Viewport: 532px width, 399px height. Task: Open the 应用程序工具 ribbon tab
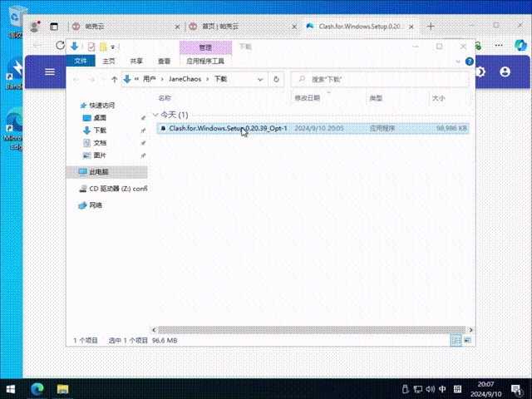pos(204,61)
